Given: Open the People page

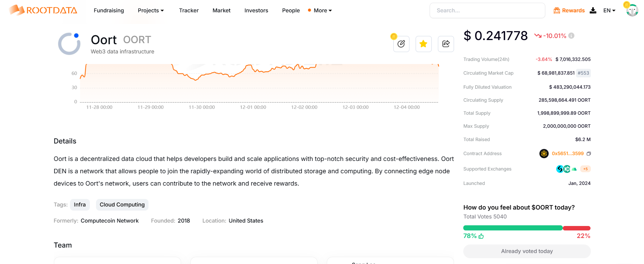Looking at the screenshot, I should 291,11.
